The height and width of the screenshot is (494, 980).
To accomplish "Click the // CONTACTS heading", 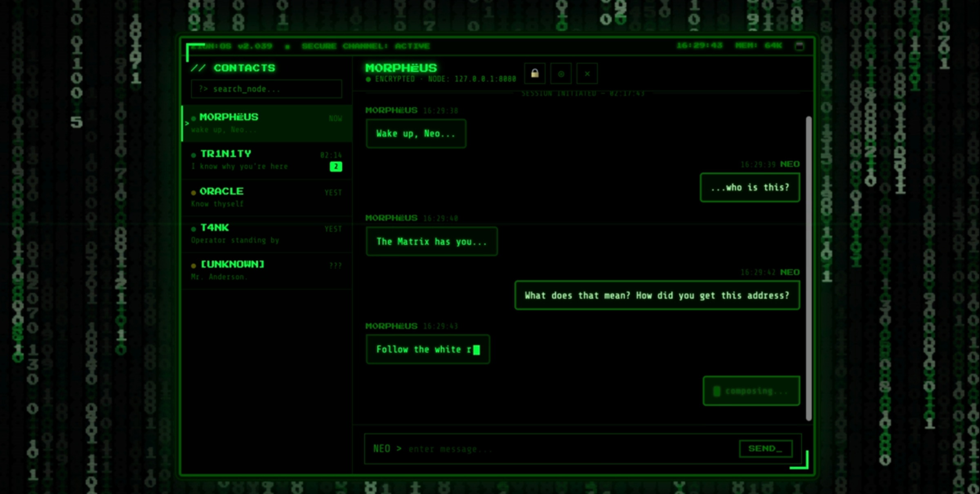I will 233,68.
